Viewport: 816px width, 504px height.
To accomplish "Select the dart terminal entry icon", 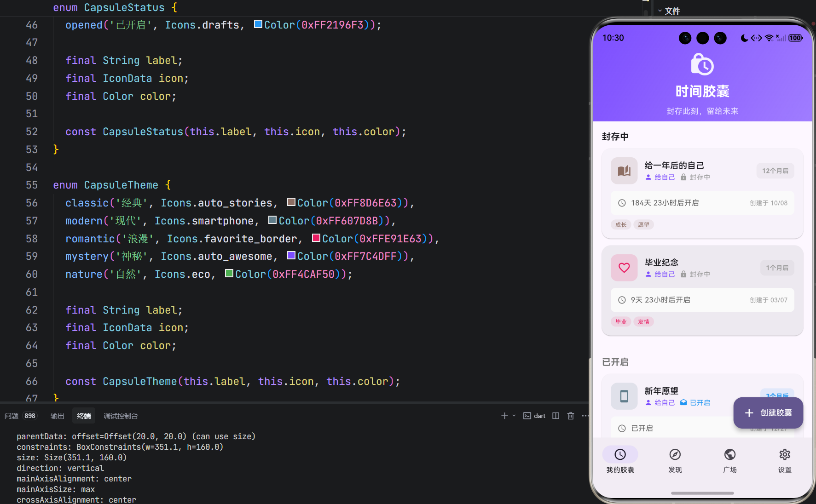I will 527,416.
